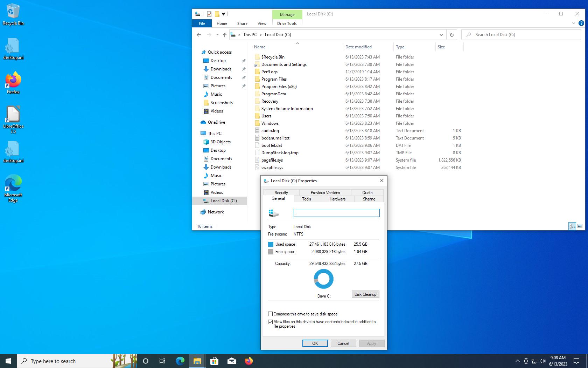This screenshot has height=368, width=588.
Task: Uncheck the allow files indexed option
Action: (x=270, y=322)
